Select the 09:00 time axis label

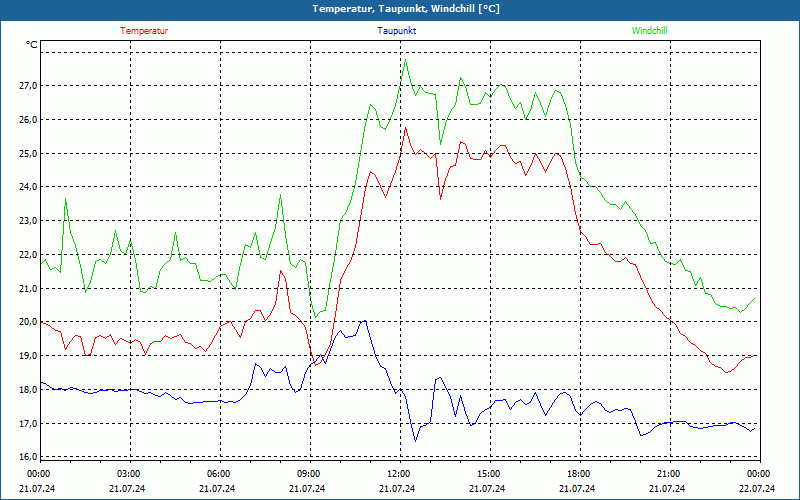click(308, 474)
